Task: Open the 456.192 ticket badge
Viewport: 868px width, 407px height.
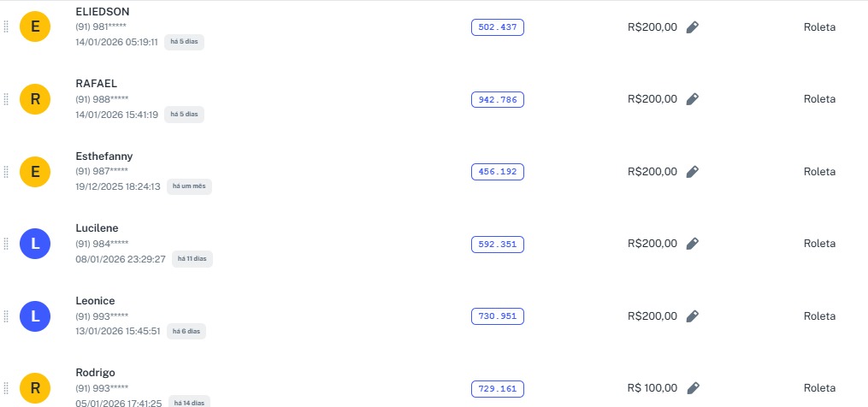Action: point(497,172)
